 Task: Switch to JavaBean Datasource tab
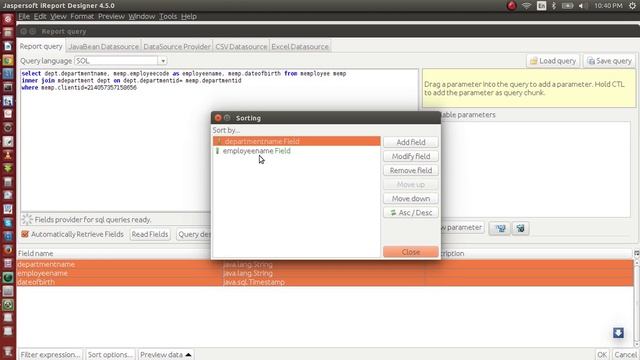103,47
